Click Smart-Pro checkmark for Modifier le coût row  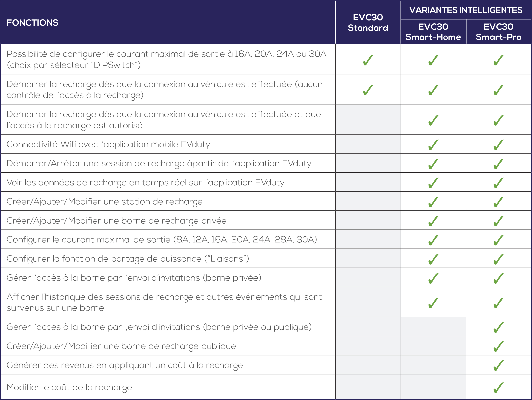[x=499, y=387]
